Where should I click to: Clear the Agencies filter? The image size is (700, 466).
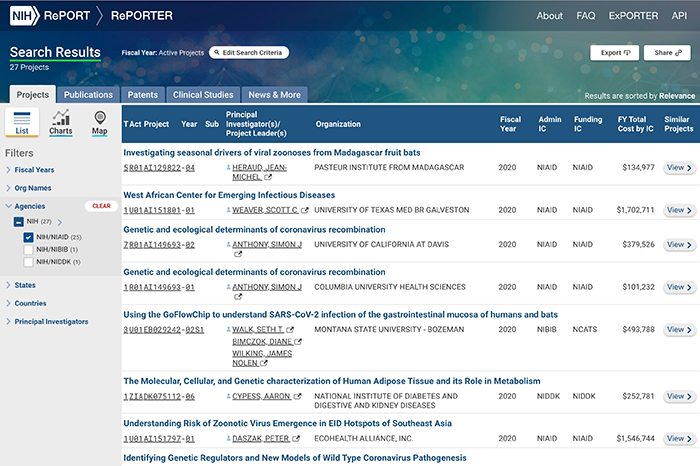(101, 206)
